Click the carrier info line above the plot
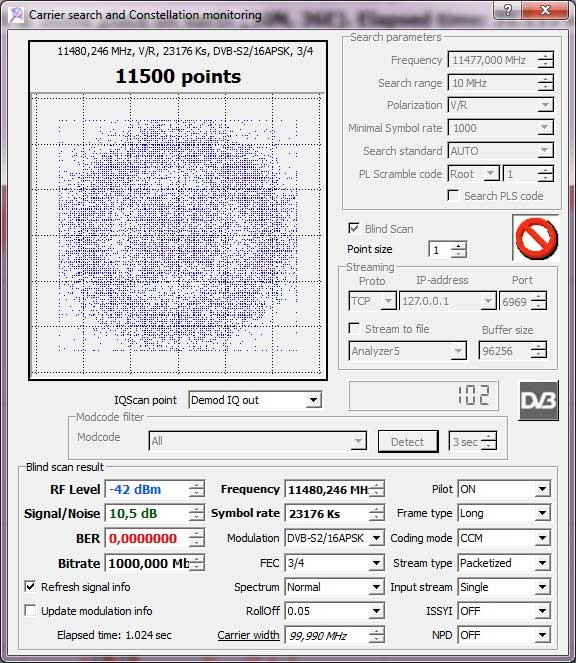Image resolution: width=578 pixels, height=663 pixels. pos(185,51)
